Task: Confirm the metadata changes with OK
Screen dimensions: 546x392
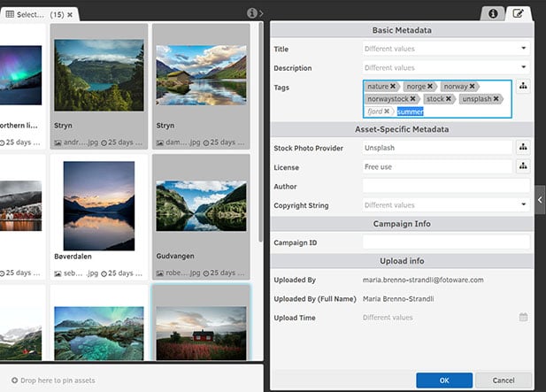Action: pyautogui.click(x=444, y=380)
